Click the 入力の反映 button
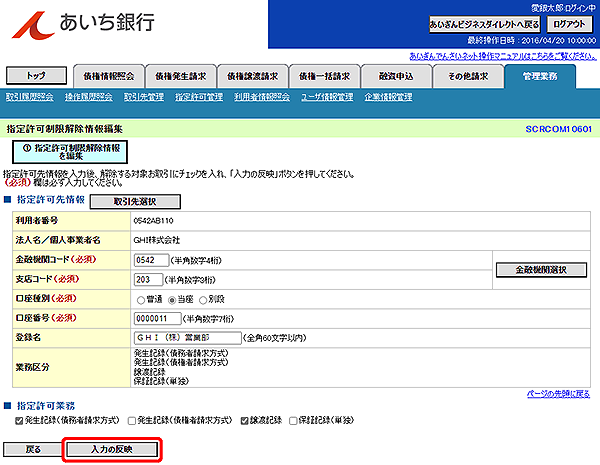600x465 pixels. (x=112, y=450)
